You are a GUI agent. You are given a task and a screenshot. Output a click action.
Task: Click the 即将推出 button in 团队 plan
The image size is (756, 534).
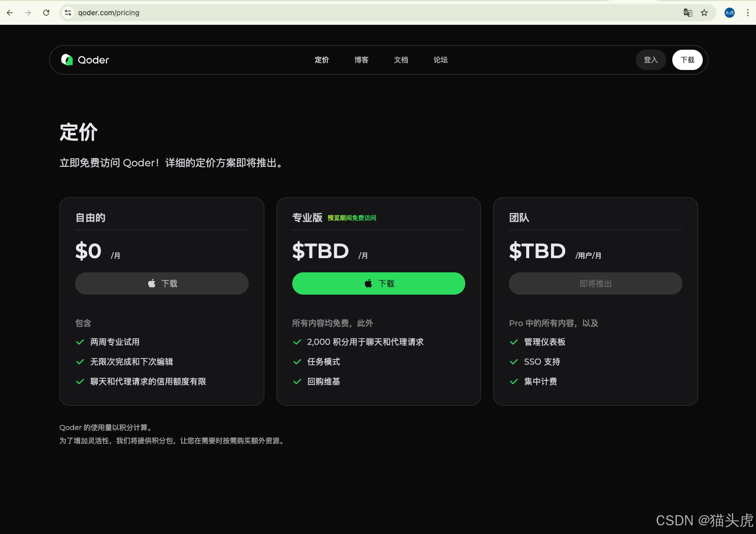click(596, 283)
